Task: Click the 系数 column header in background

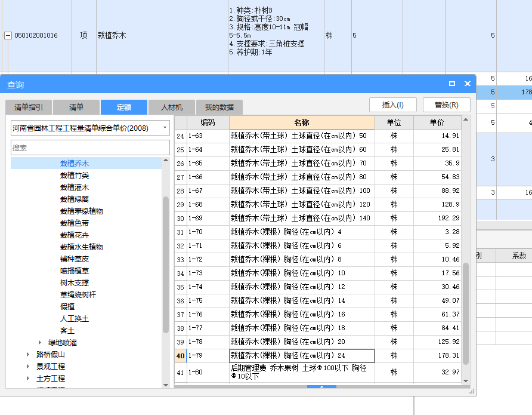Action: [519, 256]
